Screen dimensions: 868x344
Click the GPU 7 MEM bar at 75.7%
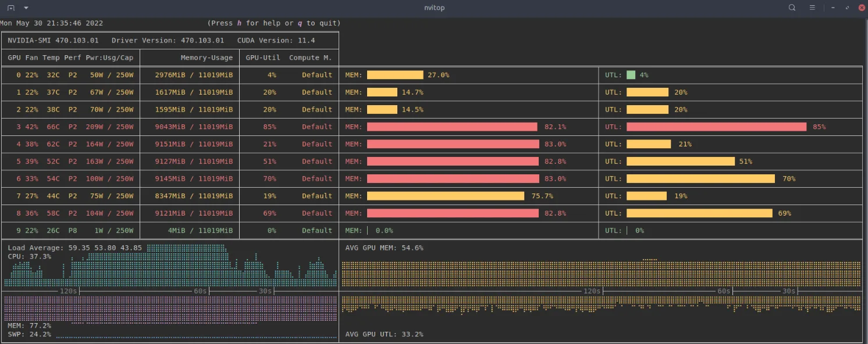(x=445, y=196)
